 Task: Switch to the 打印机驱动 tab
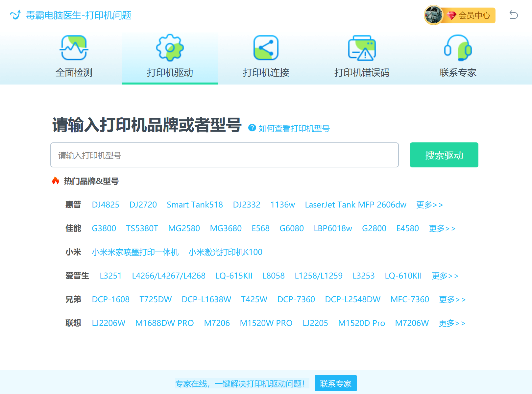[170, 59]
